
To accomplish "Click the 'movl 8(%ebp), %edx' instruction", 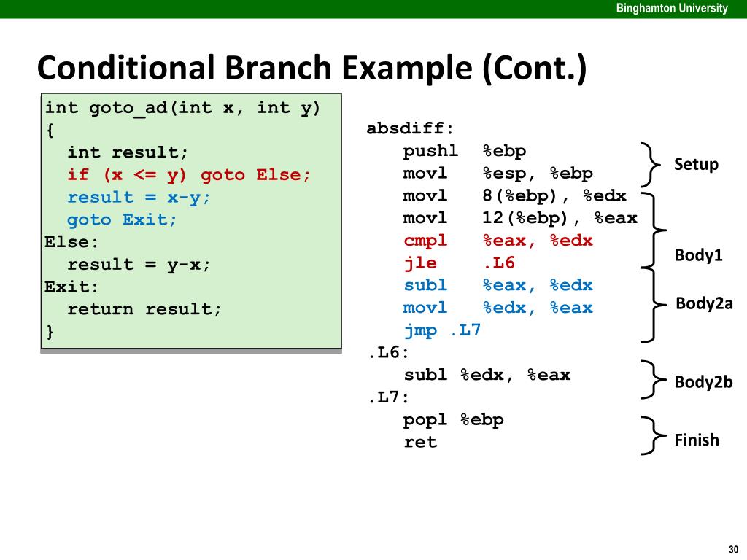I will pyautogui.click(x=514, y=196).
